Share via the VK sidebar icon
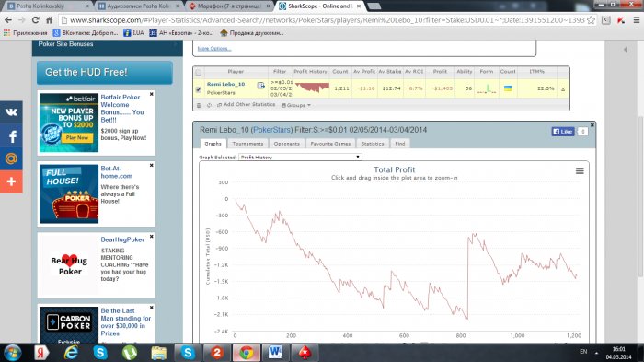The image size is (644, 362). click(x=11, y=111)
